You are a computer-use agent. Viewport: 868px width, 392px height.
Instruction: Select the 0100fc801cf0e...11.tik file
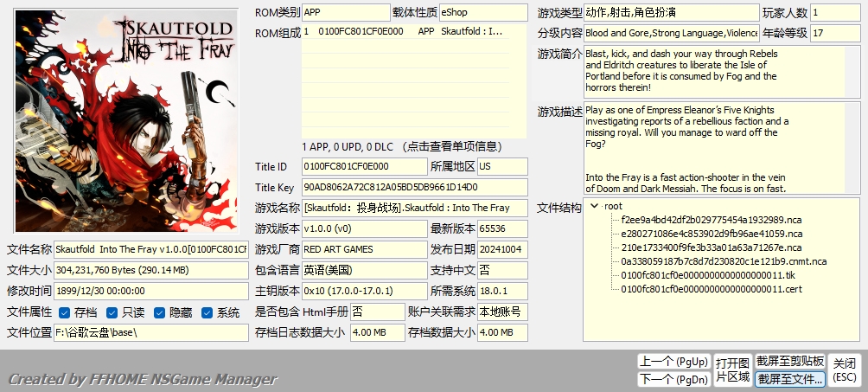708,275
